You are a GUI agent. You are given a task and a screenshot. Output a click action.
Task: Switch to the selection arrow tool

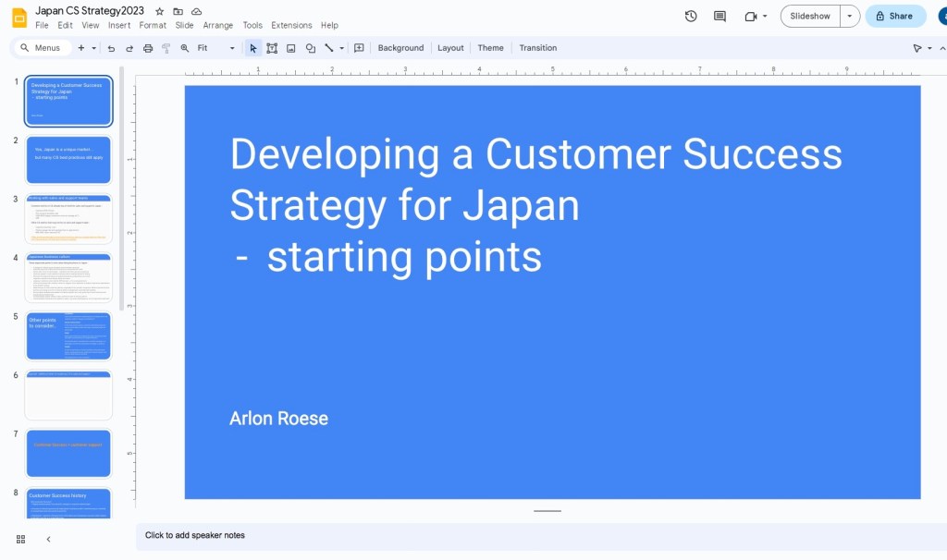[252, 47]
